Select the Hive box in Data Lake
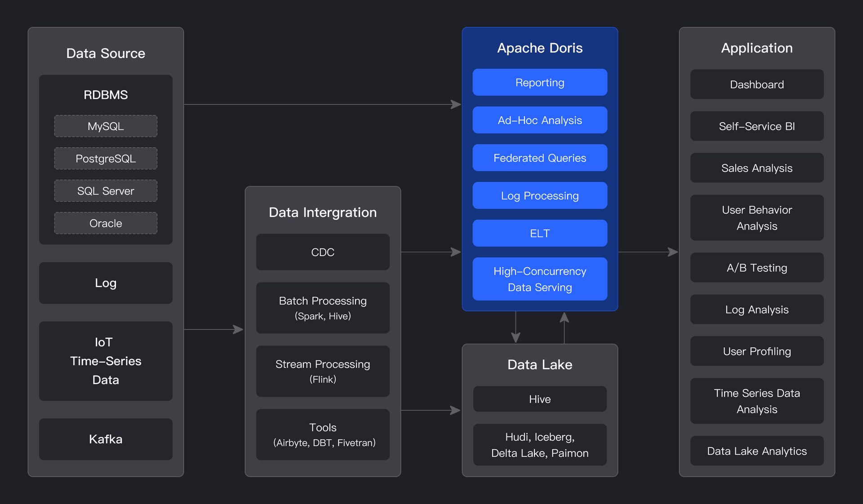This screenshot has width=863, height=504. 540,399
